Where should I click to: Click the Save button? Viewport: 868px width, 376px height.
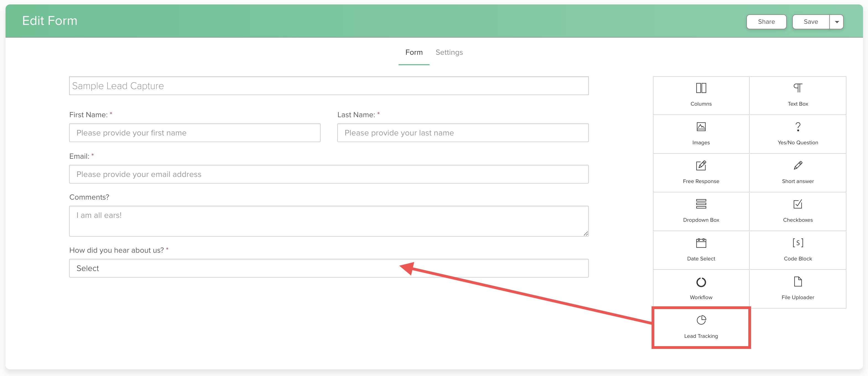811,22
